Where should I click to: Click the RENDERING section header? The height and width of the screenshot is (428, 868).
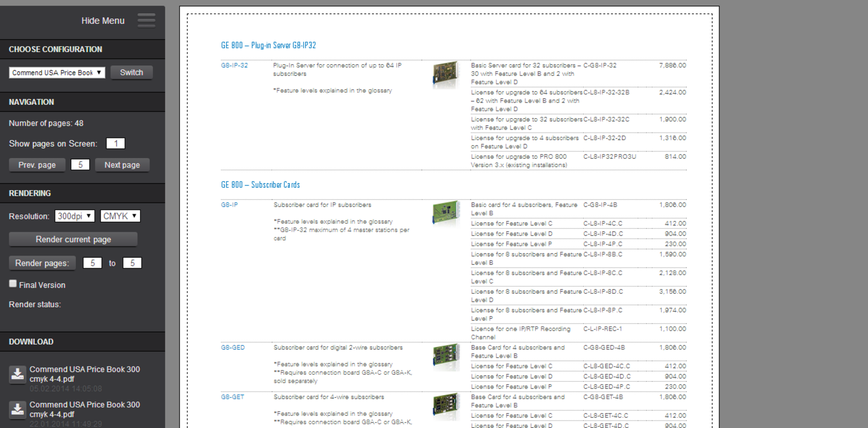[30, 193]
